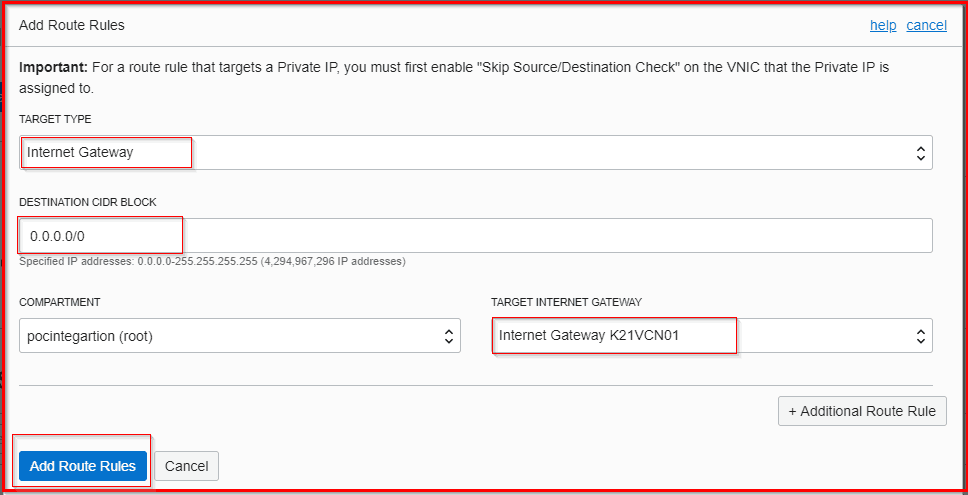Click the bold Important notice text
This screenshot has height=495, width=968.
pyautogui.click(x=53, y=68)
